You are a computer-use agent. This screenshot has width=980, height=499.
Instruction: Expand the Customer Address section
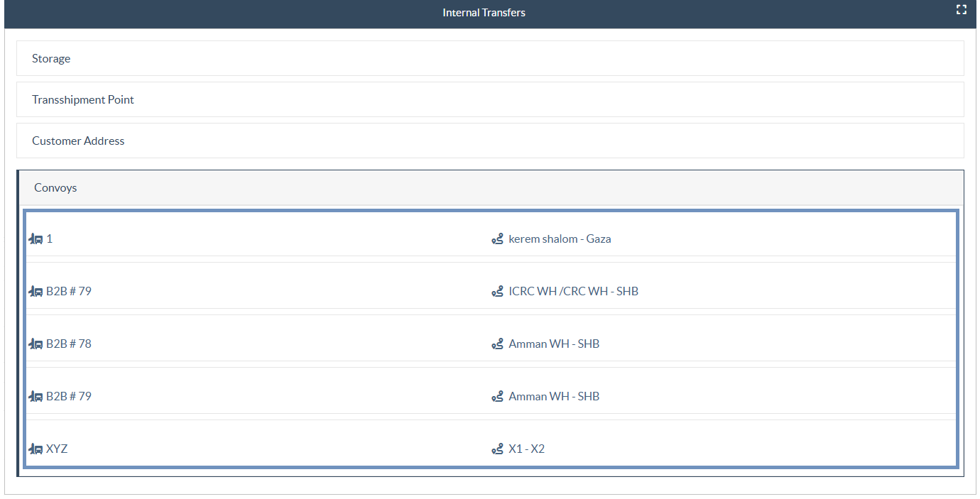[x=78, y=141]
